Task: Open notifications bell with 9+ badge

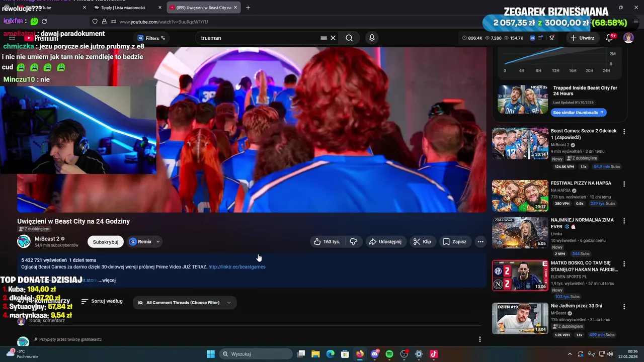Action: [x=609, y=38]
